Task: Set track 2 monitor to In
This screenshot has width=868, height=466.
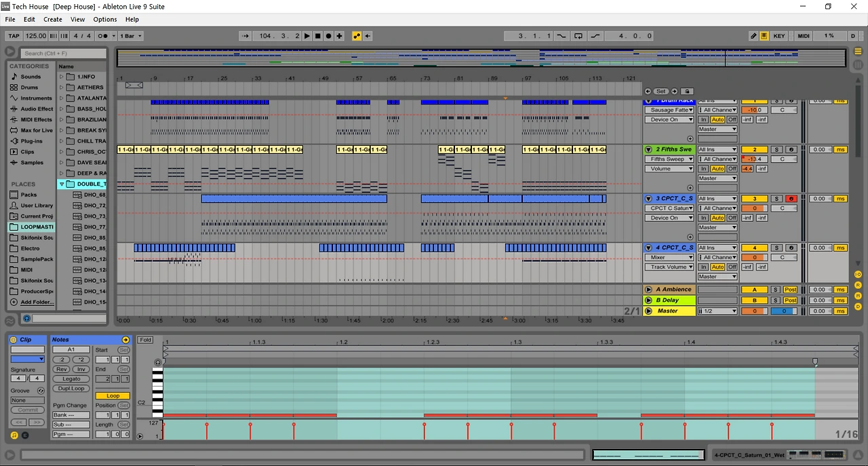Action: tap(704, 169)
